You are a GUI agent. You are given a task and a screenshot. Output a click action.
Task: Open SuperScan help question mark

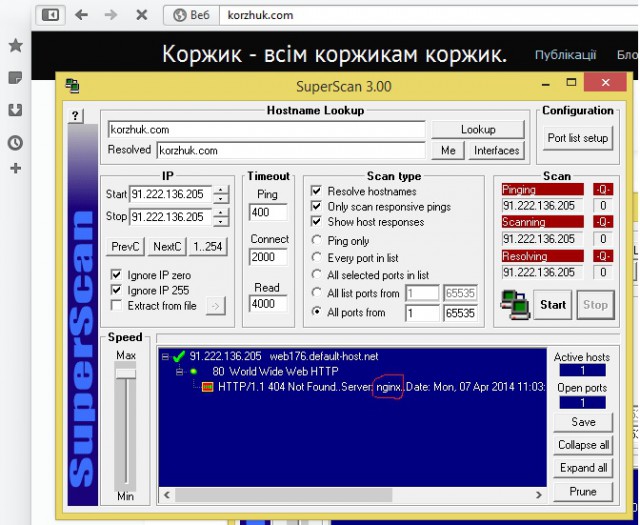coord(76,116)
